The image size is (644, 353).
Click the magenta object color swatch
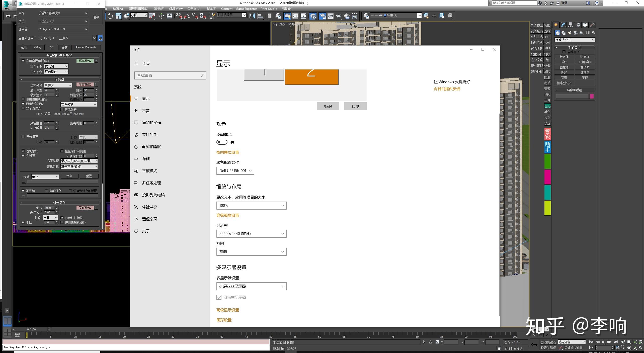pos(592,97)
